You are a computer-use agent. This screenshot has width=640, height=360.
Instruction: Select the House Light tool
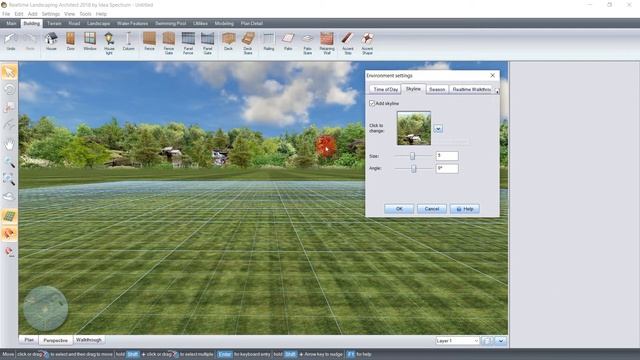pos(109,43)
